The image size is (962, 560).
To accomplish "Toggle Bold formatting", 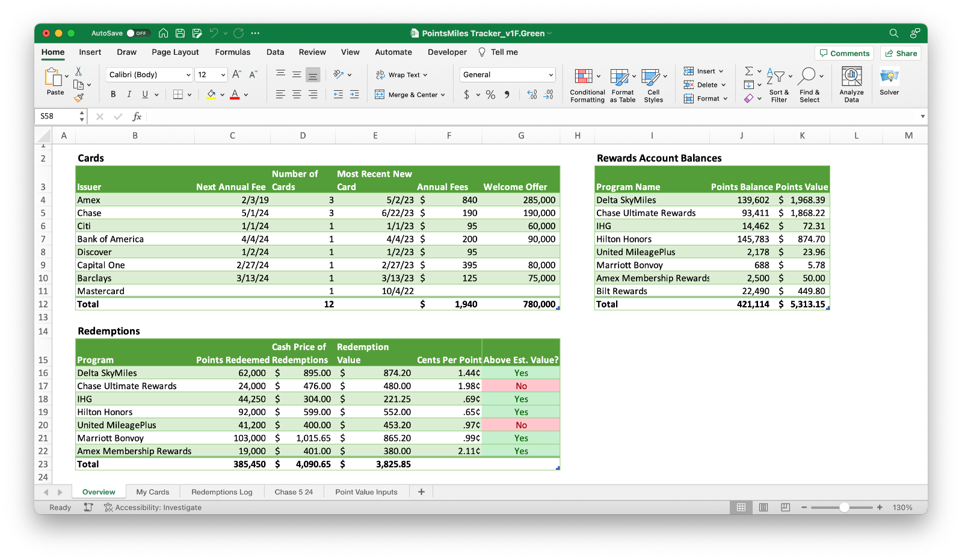I will point(113,94).
